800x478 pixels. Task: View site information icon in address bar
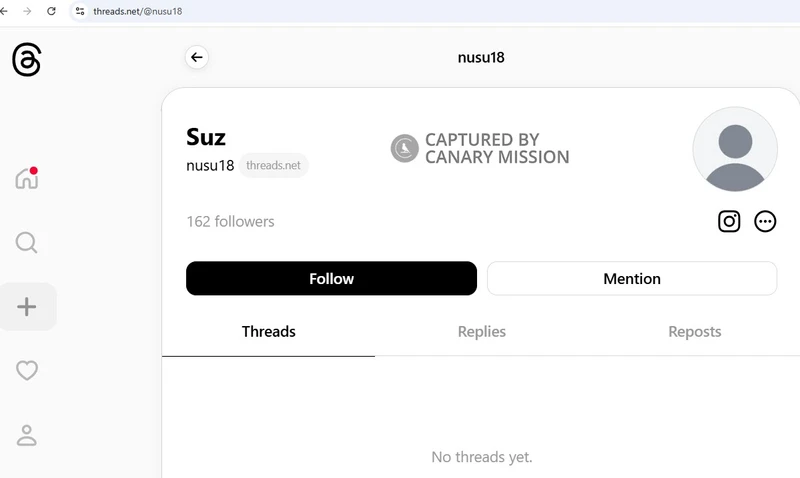tap(80, 11)
